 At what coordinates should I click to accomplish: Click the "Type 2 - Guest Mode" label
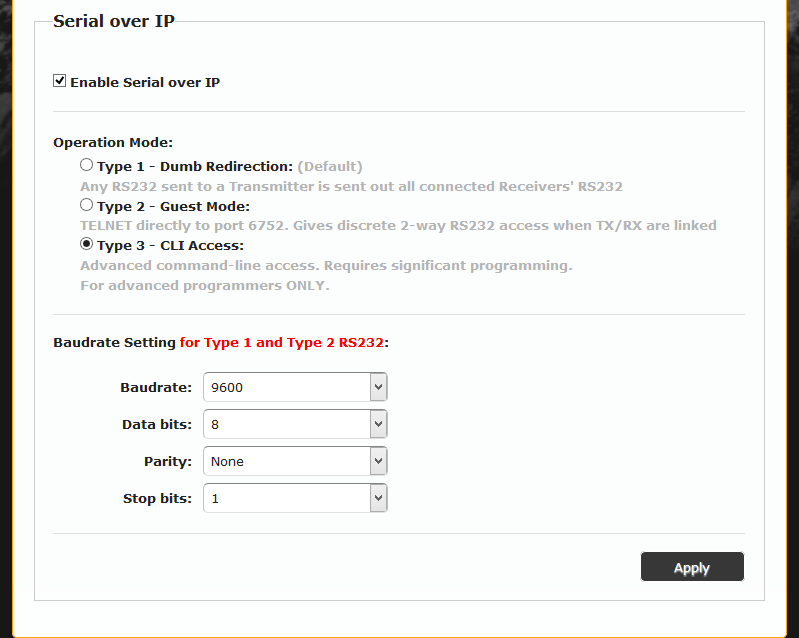(173, 206)
